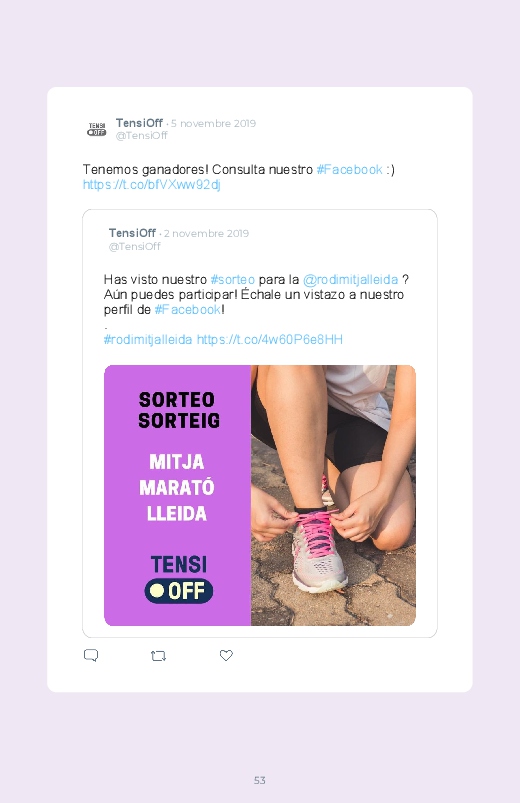Like the tweet with heart icon
This screenshot has width=520, height=803.
click(226, 655)
